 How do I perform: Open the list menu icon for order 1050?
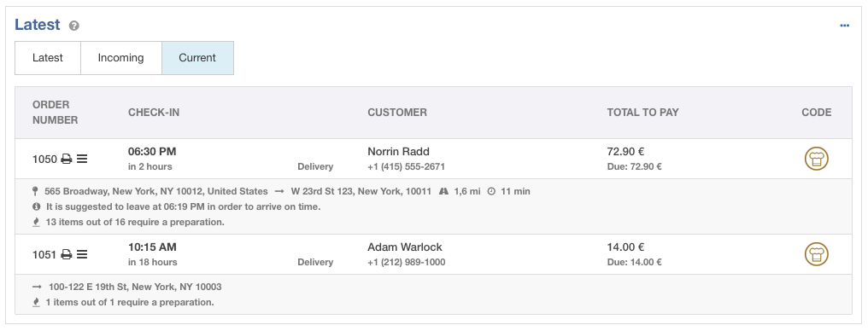(82, 160)
